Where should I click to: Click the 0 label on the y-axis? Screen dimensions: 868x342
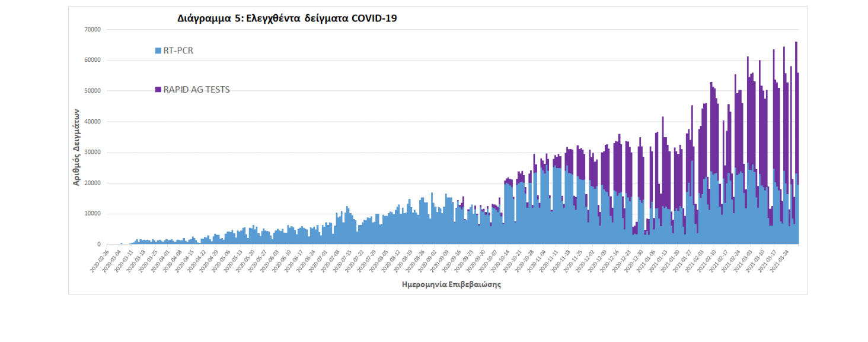[99, 245]
